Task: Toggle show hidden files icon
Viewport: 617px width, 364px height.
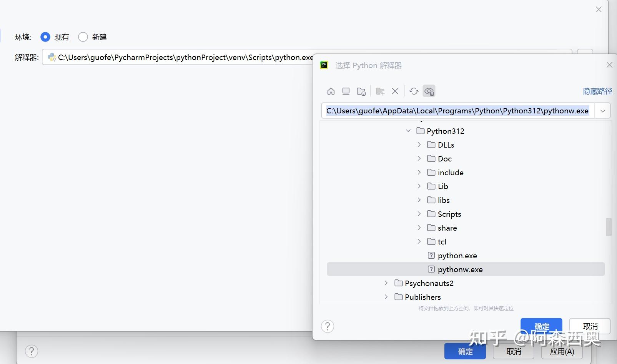Action: [429, 91]
